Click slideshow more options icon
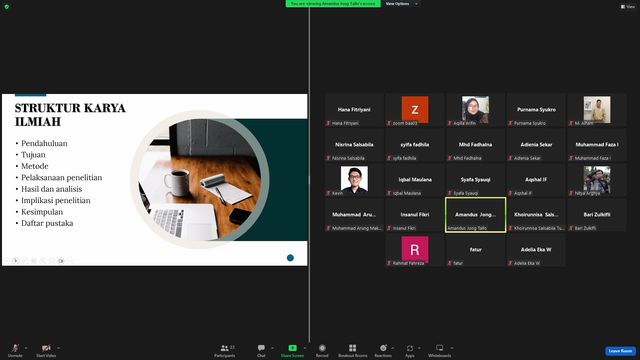This screenshot has height=360, width=640. click(x=70, y=260)
